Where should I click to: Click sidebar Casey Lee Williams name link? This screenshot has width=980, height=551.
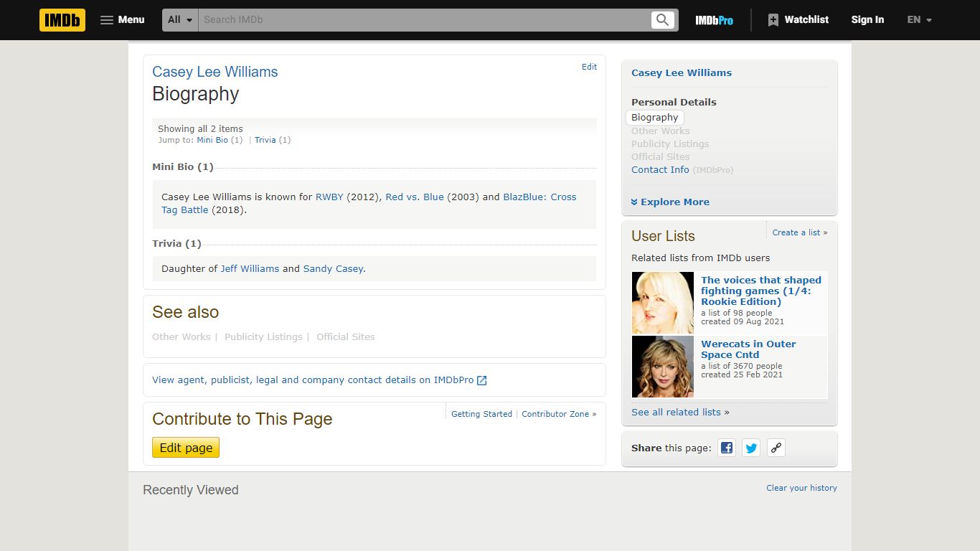(682, 73)
